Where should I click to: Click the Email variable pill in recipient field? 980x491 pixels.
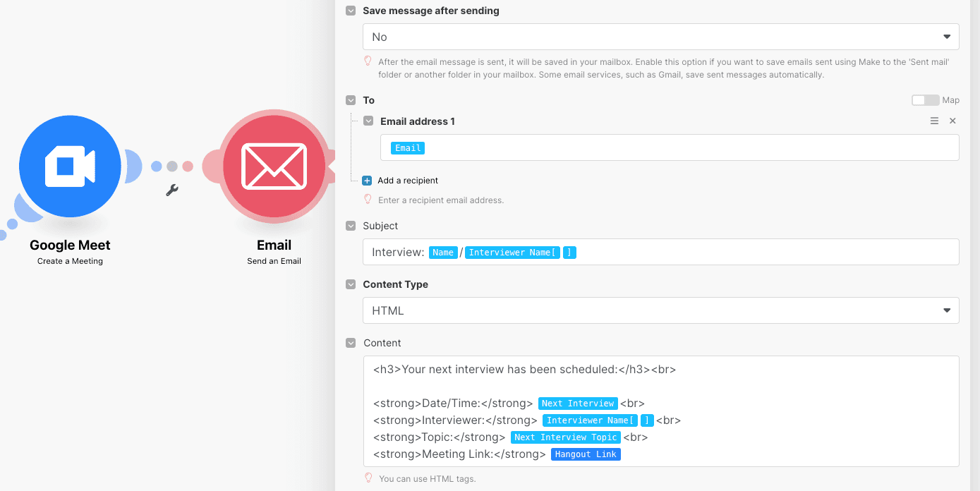407,147
